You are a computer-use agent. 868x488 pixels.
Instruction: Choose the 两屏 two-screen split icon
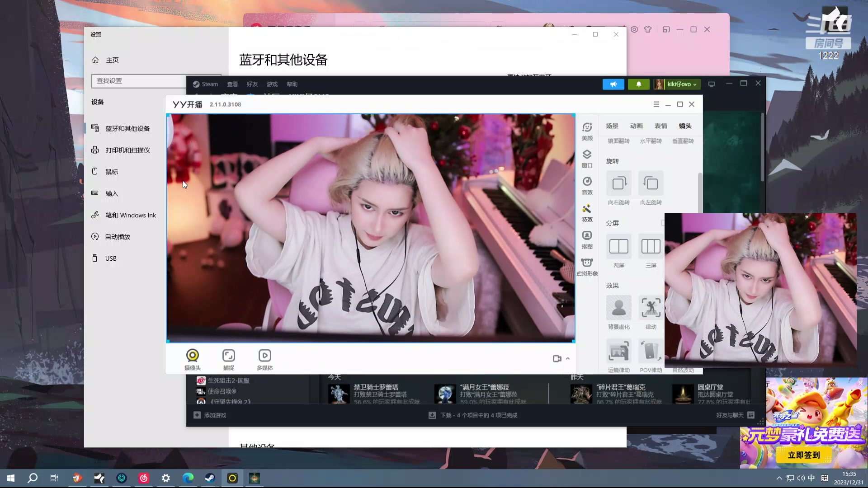[618, 246]
